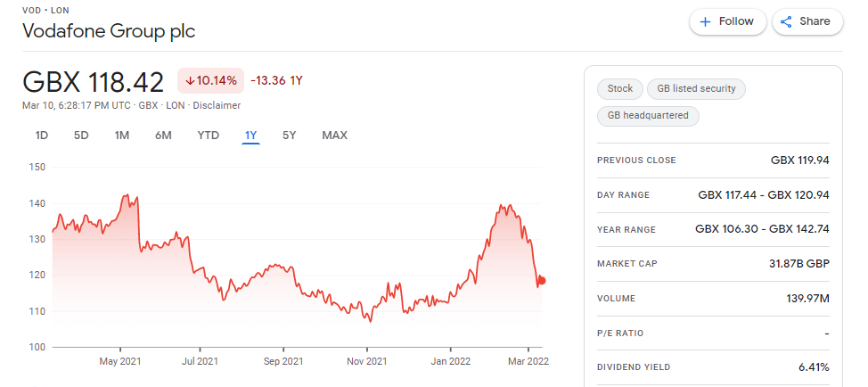Click the Jan 2022 axis label

pyautogui.click(x=451, y=361)
